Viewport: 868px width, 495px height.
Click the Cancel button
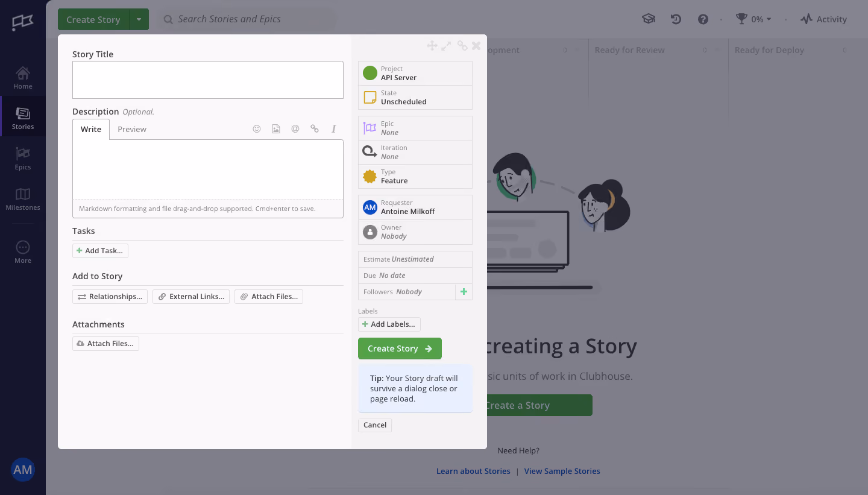click(x=375, y=425)
